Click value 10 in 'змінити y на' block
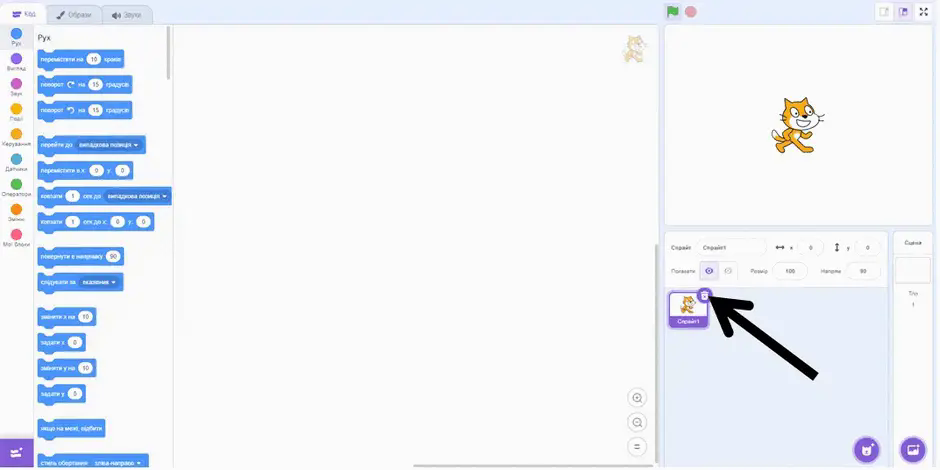Screen dimensions: 940x470 pos(85,367)
